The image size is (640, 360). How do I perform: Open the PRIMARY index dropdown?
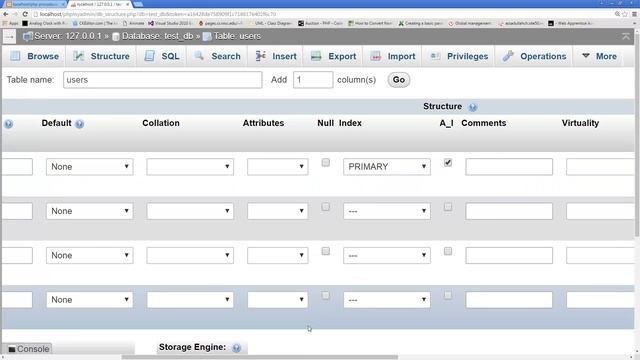(x=387, y=167)
